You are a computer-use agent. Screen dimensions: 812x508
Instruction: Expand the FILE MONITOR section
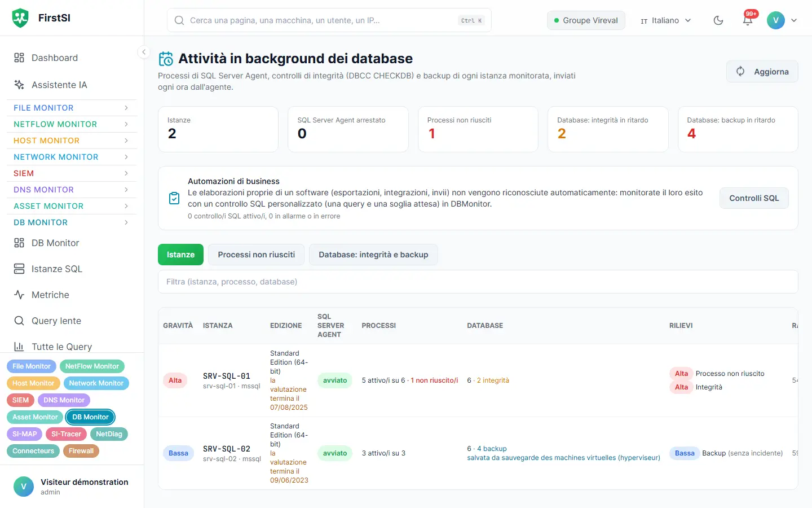(x=72, y=108)
